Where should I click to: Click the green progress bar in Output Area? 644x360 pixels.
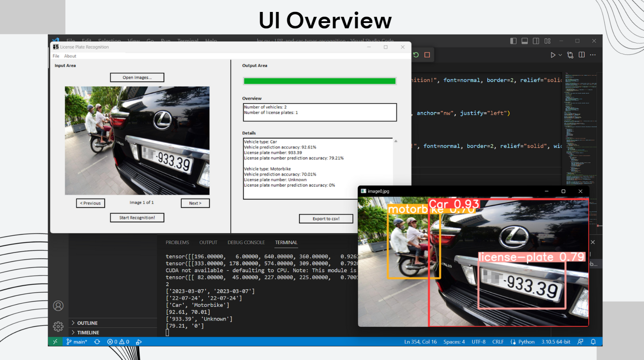(x=319, y=81)
